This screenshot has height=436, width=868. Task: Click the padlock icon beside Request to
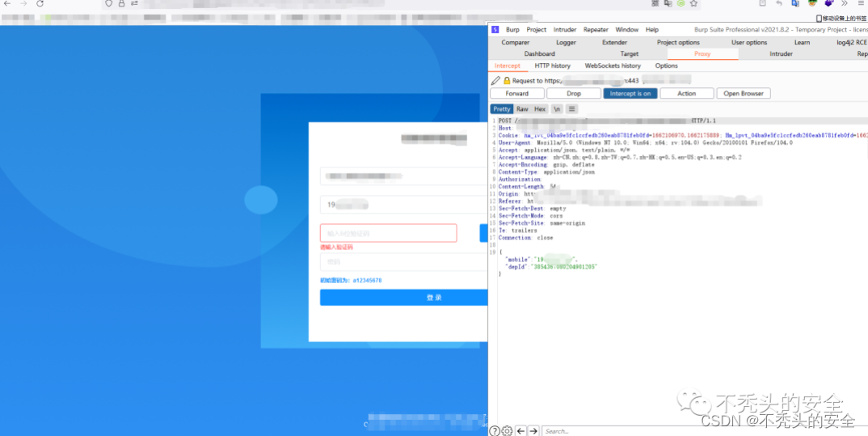point(507,80)
